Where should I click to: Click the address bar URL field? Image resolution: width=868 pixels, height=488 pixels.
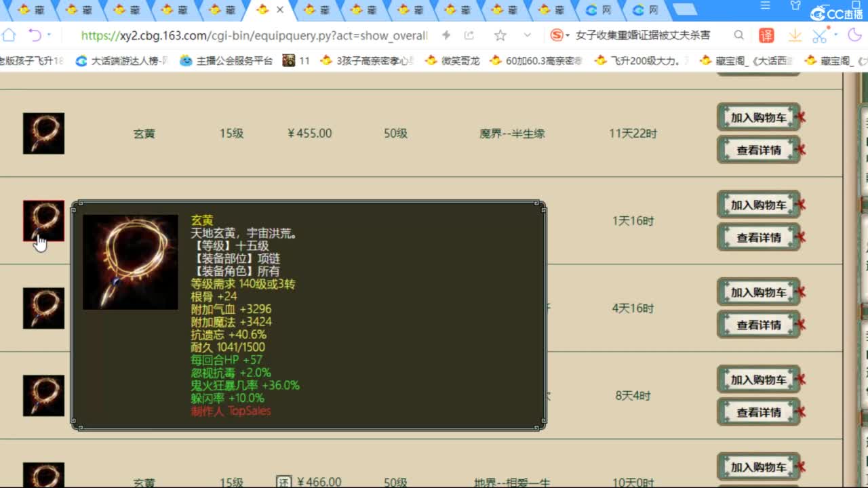(x=254, y=35)
